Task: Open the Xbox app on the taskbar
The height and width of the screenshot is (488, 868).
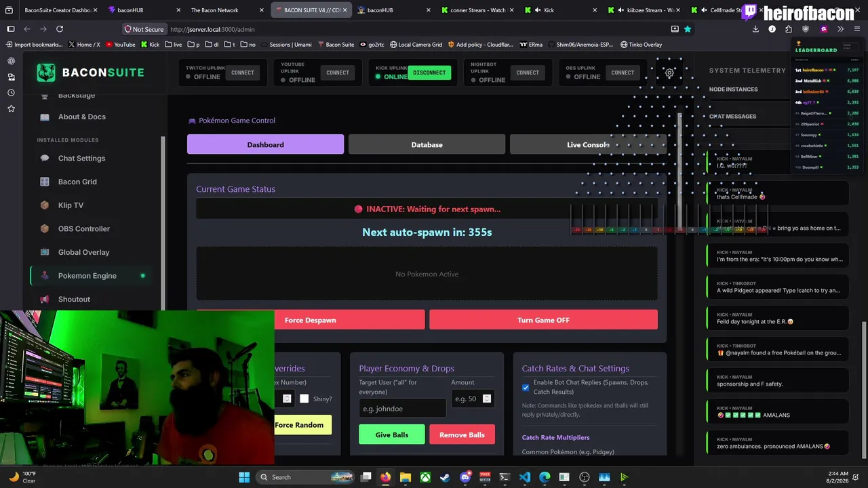Action: 425,477
